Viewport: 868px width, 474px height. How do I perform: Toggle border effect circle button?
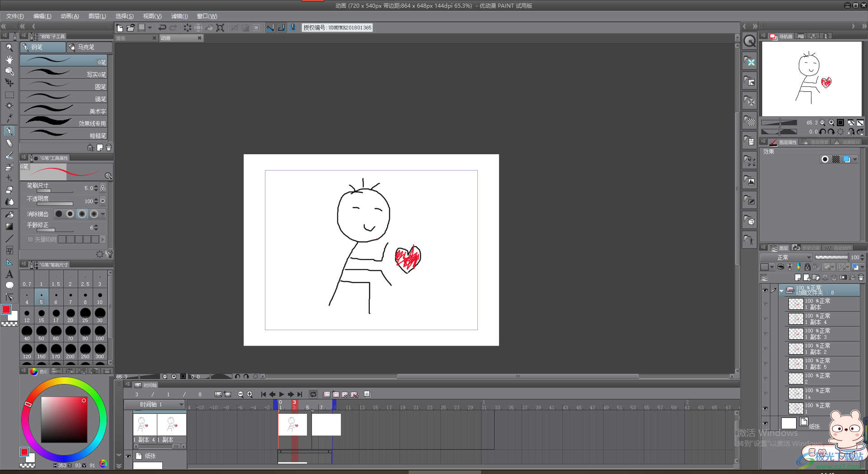coord(825,159)
